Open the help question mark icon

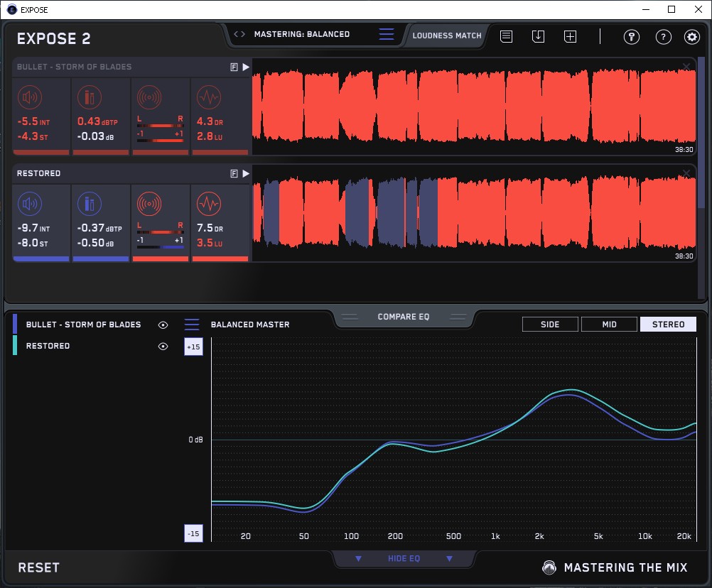[663, 37]
